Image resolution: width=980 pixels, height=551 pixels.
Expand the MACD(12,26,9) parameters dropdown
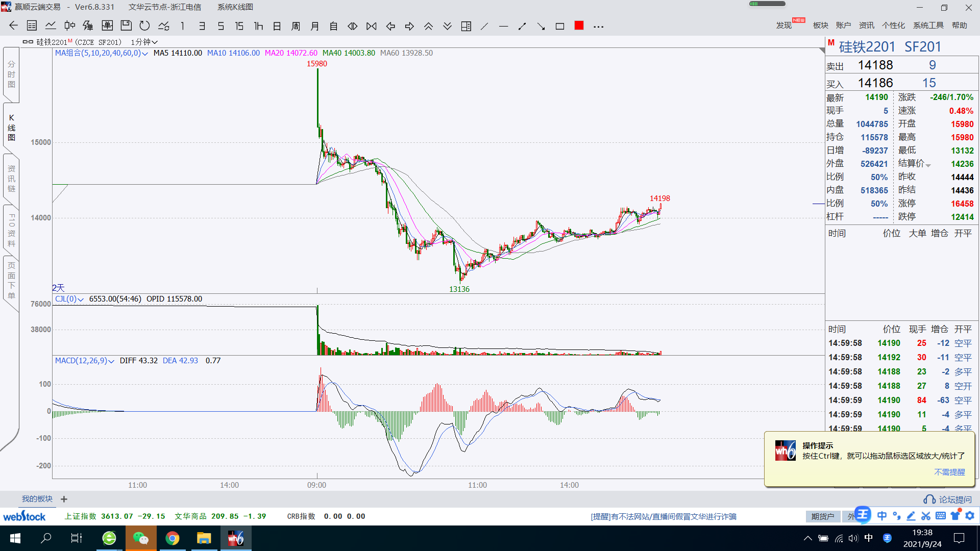tap(111, 361)
